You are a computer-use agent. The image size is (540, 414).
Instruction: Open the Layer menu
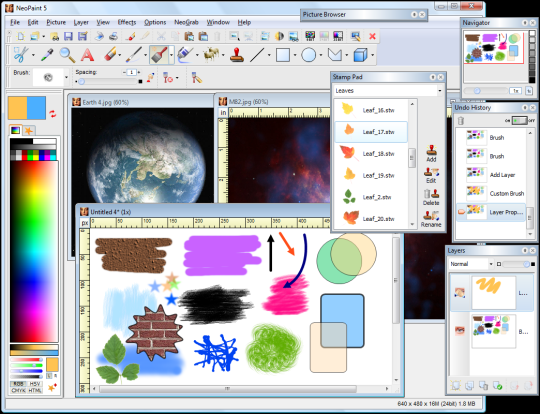[x=81, y=22]
